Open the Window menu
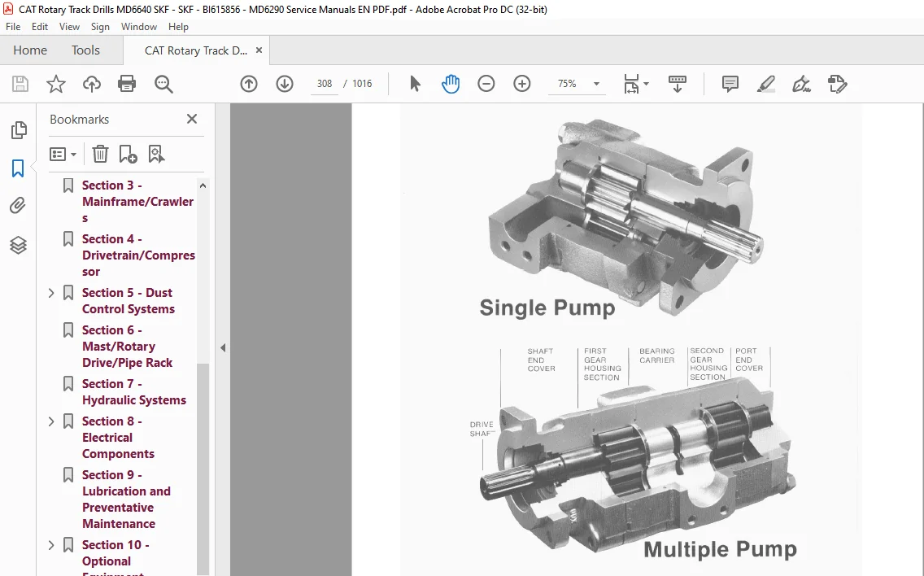The width and height of the screenshot is (924, 576). pos(139,27)
